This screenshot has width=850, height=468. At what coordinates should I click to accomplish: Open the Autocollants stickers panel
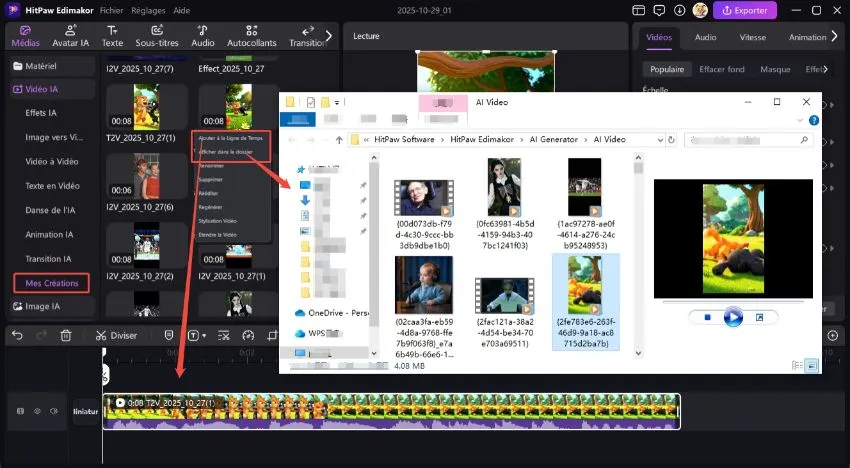252,36
